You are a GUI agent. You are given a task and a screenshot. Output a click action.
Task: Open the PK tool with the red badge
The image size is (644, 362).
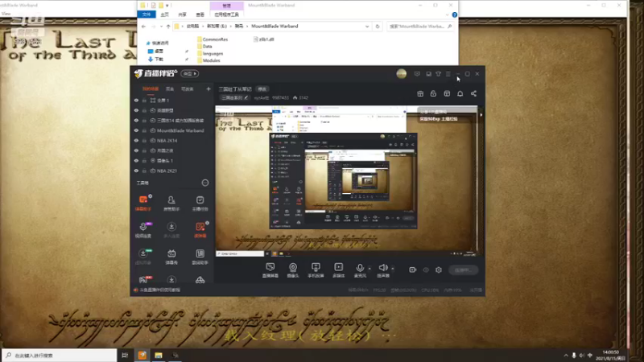pyautogui.click(x=143, y=280)
